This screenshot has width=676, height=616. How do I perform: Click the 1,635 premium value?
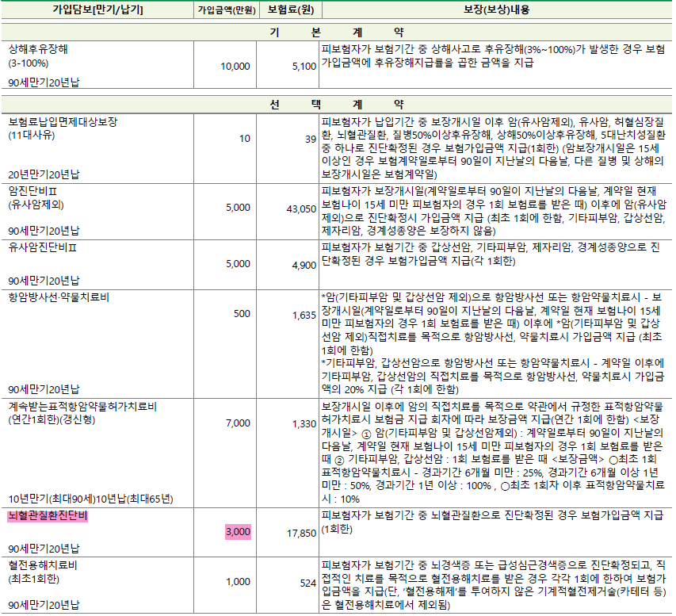(x=304, y=315)
